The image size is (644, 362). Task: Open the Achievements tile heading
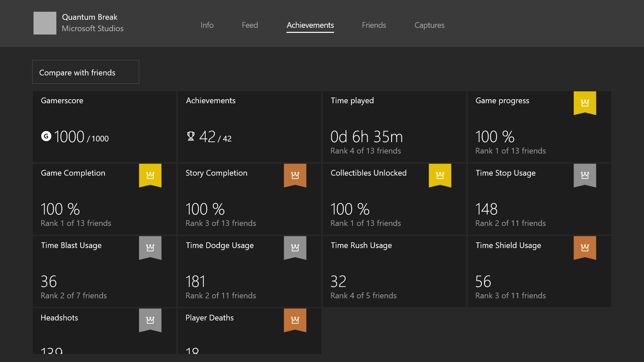(x=211, y=101)
